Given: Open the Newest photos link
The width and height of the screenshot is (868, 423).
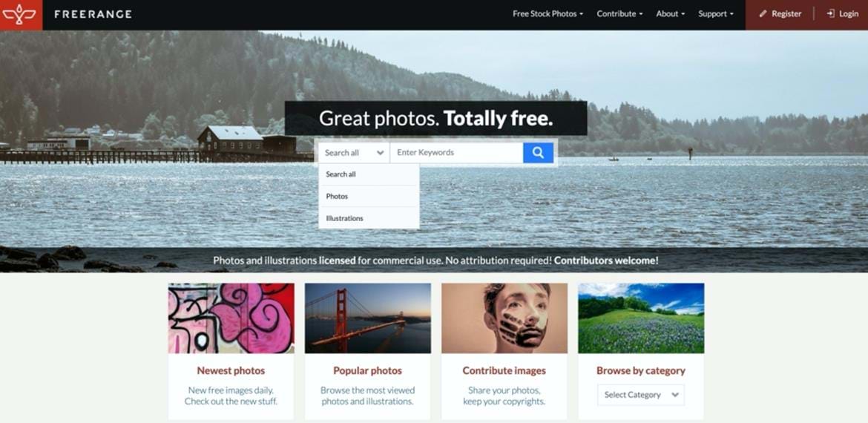Looking at the screenshot, I should pos(231,370).
